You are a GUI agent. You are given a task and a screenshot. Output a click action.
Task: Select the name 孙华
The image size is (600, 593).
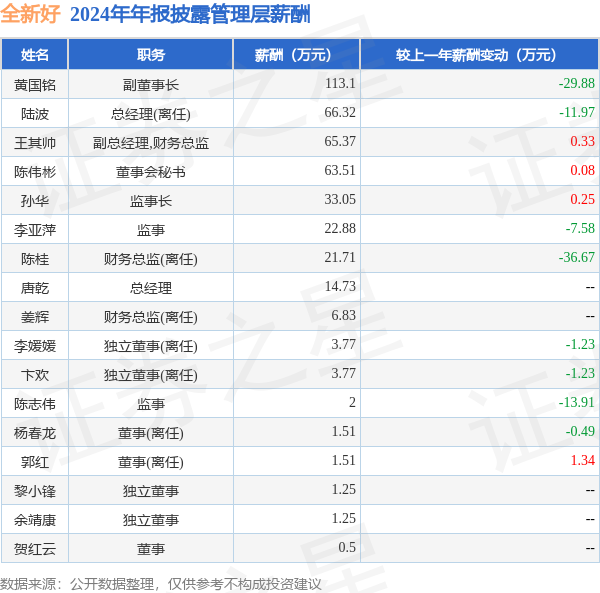[x=35, y=201]
